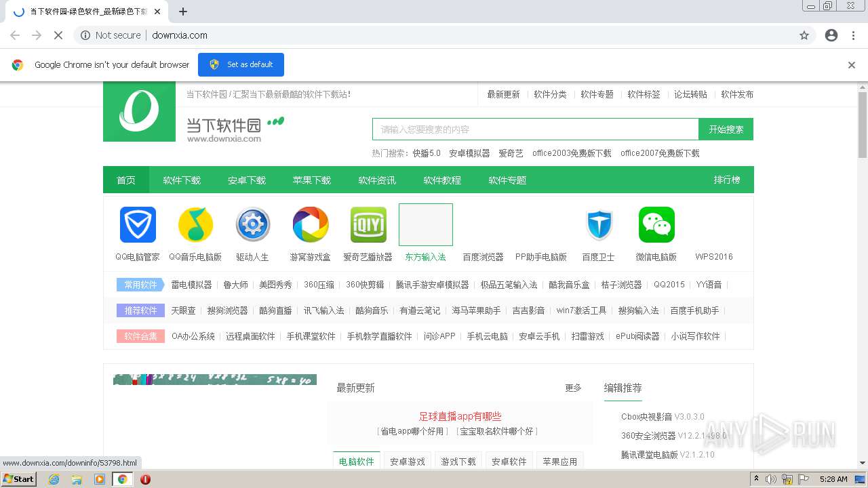Image resolution: width=868 pixels, height=488 pixels.
Task: Click the Chrome icon in the taskbar
Action: pos(122,479)
